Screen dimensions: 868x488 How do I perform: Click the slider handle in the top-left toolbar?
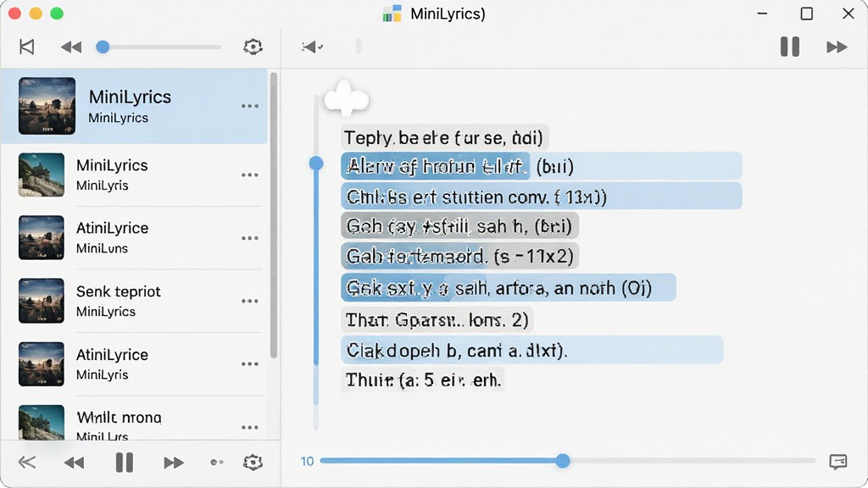103,47
